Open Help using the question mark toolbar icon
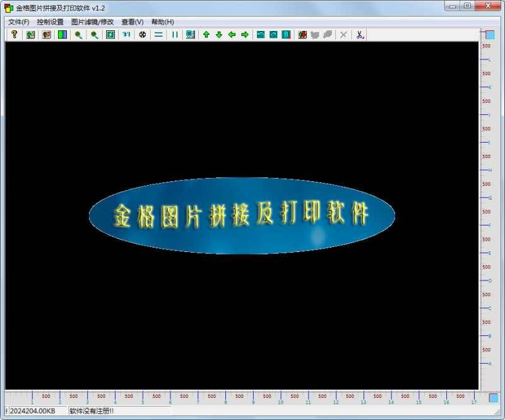The height and width of the screenshot is (420, 505). (14, 35)
